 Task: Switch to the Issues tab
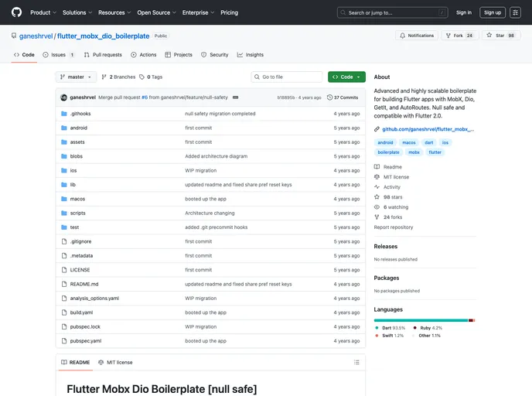point(58,55)
